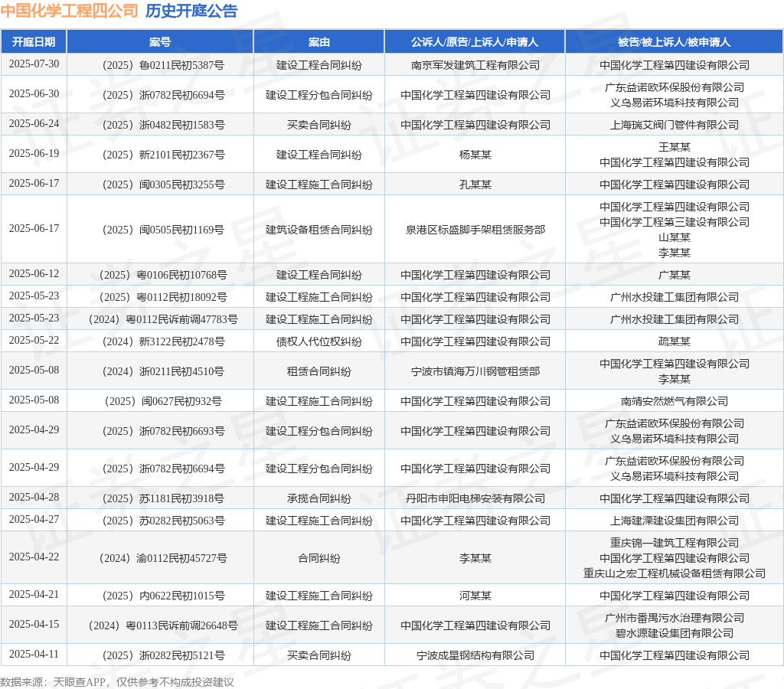
Task: Select case number (2025)闽0627民初932号
Action: [164, 401]
